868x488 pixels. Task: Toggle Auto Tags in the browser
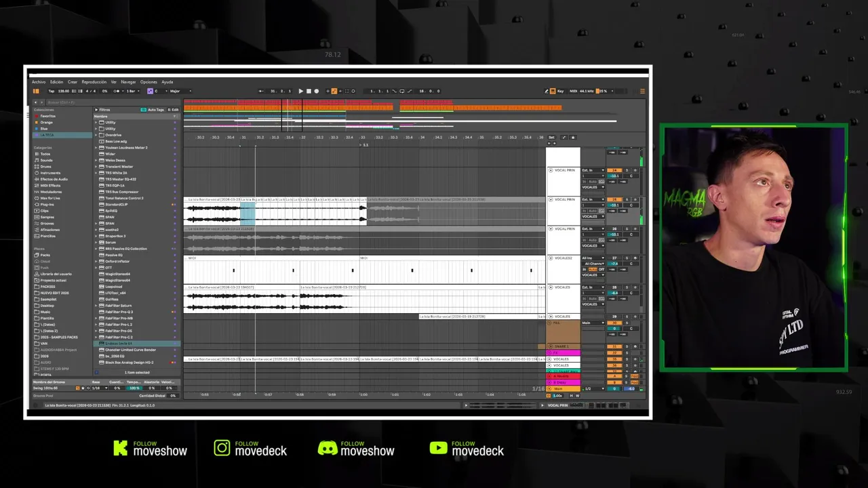(153, 110)
